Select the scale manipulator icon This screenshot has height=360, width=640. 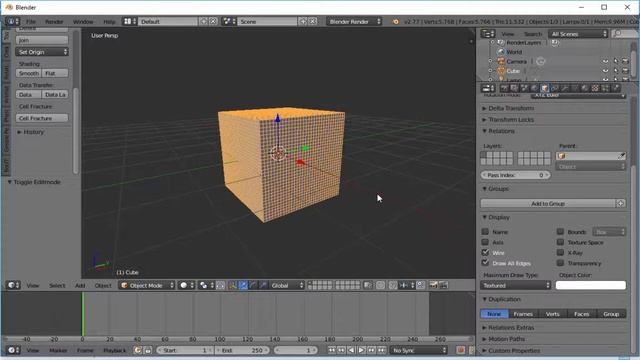[x=263, y=285]
